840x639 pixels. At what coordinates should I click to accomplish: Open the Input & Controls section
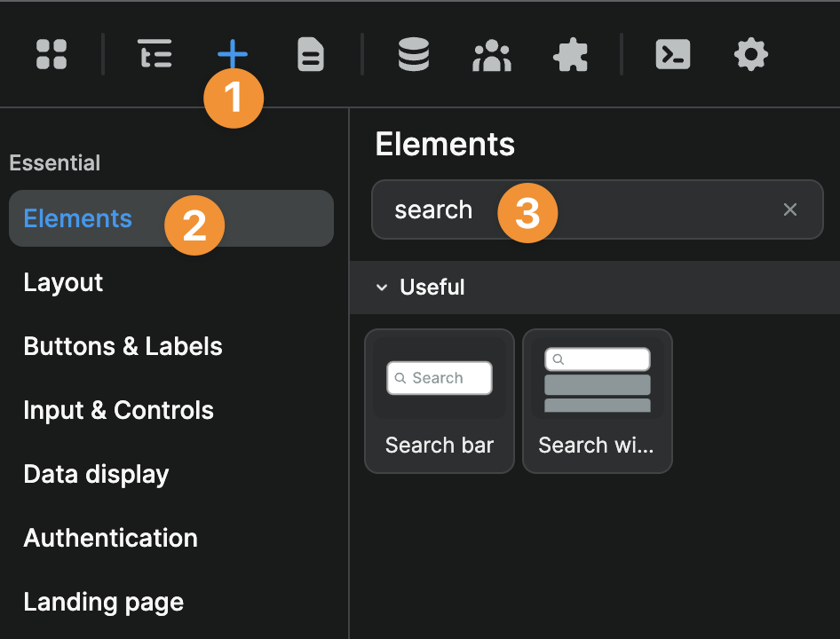coord(118,410)
